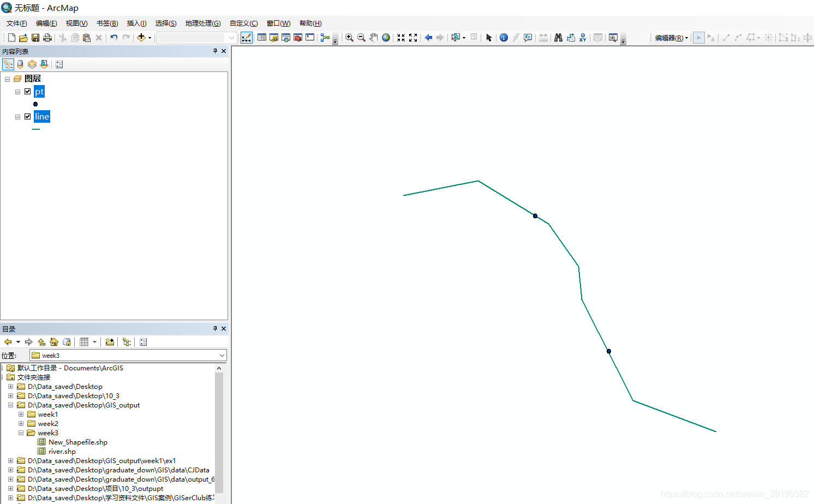Open HTML Popup tool
Image resolution: width=814 pixels, height=504 pixels.
pyautogui.click(x=528, y=38)
